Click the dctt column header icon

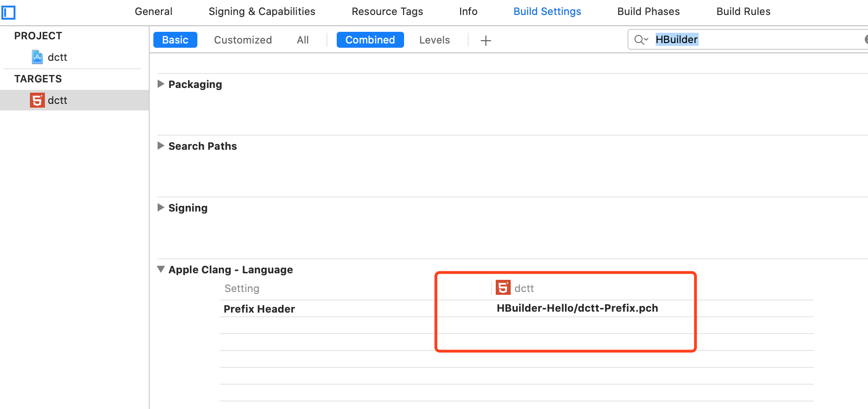(503, 287)
